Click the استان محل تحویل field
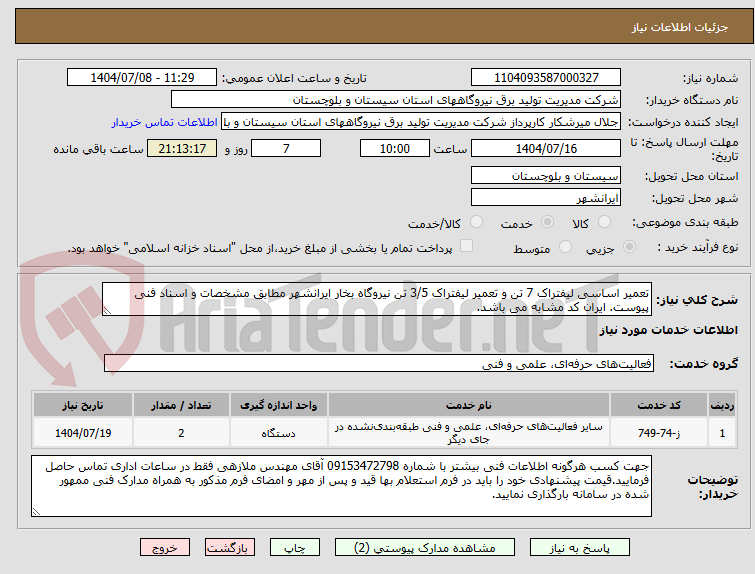The width and height of the screenshot is (755, 574). pyautogui.click(x=546, y=176)
